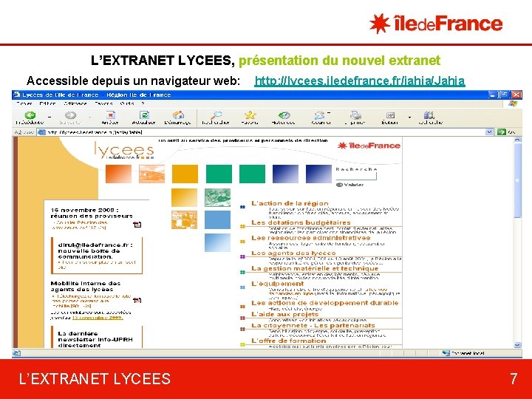Image resolution: width=532 pixels, height=399 pixels.
Task: Open the Favoris menu in menu bar
Action: coord(103,103)
